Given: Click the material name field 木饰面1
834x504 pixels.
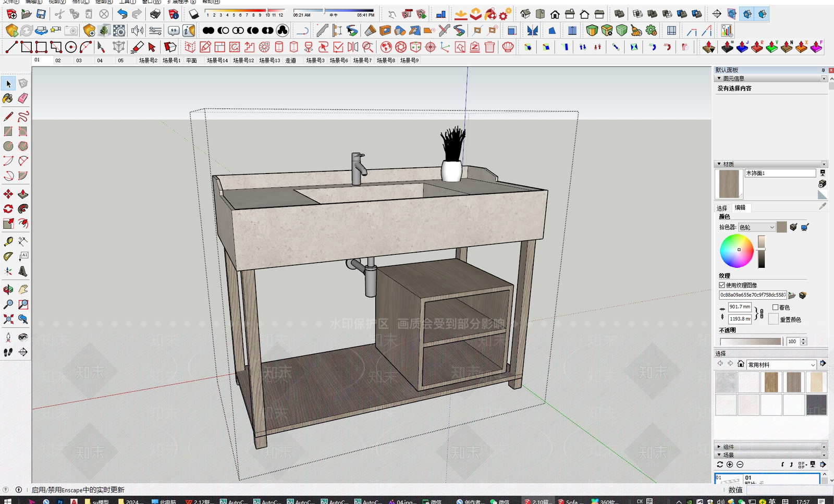Looking at the screenshot, I should click(780, 173).
